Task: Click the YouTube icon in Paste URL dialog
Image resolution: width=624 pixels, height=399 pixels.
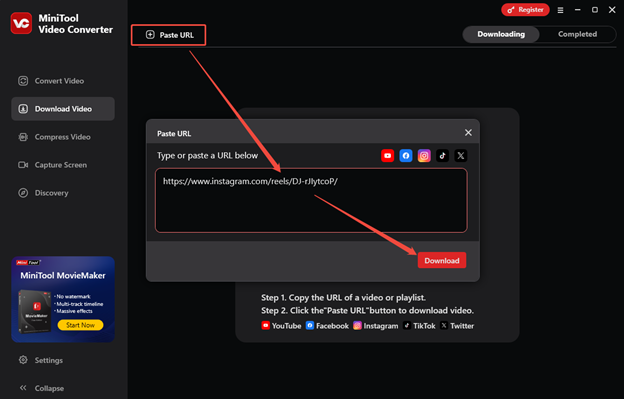Action: tap(388, 156)
